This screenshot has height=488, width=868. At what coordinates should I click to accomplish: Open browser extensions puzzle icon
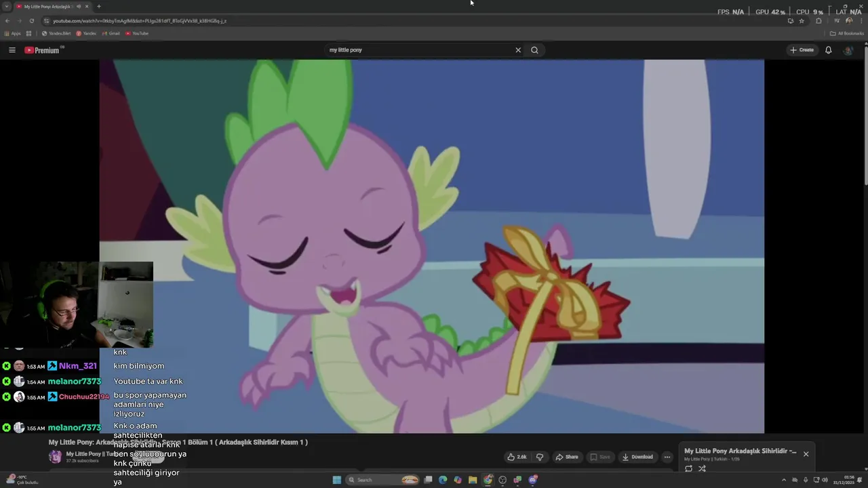[818, 21]
